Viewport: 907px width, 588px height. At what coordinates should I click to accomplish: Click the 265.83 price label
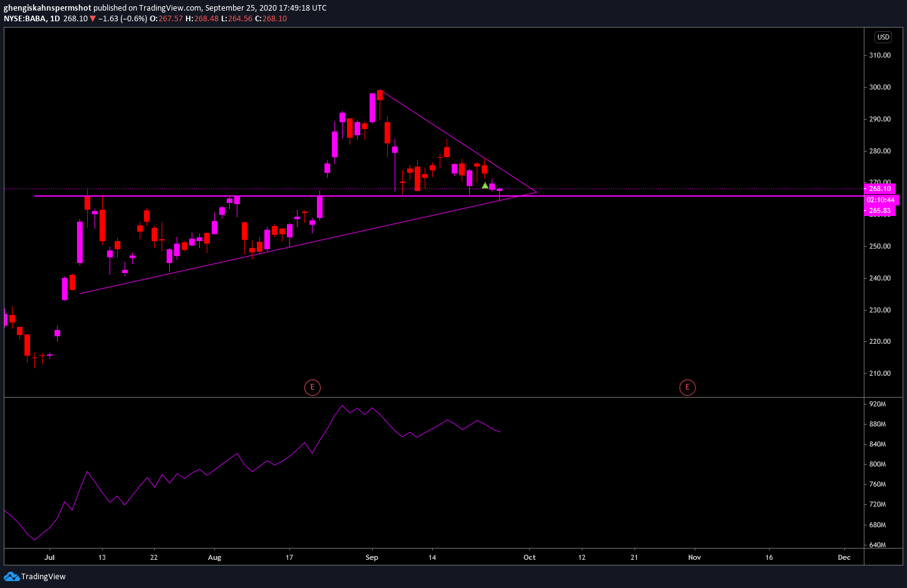click(879, 211)
